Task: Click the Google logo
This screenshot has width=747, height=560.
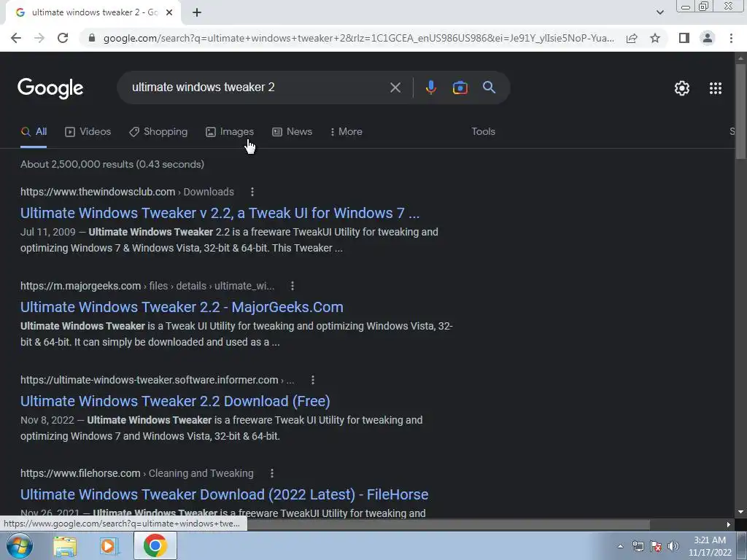Action: 50,88
